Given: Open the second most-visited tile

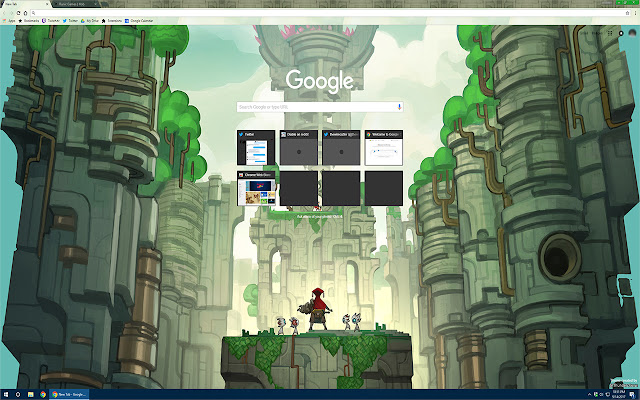Looking at the screenshot, I should click(x=299, y=148).
